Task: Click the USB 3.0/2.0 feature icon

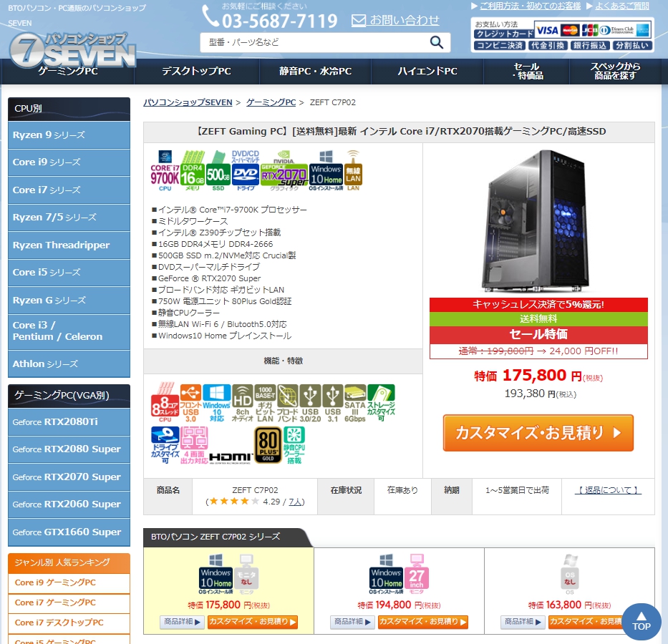Action: 310,403
